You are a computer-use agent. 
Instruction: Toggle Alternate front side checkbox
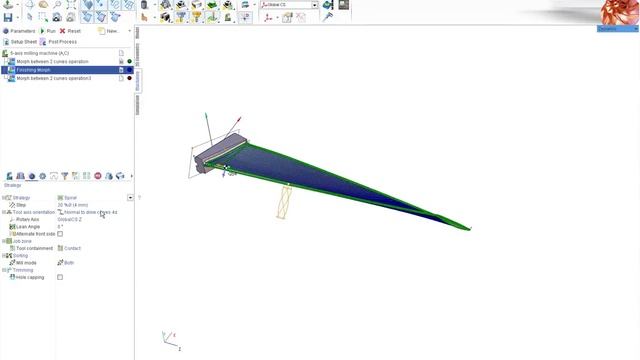pos(60,234)
